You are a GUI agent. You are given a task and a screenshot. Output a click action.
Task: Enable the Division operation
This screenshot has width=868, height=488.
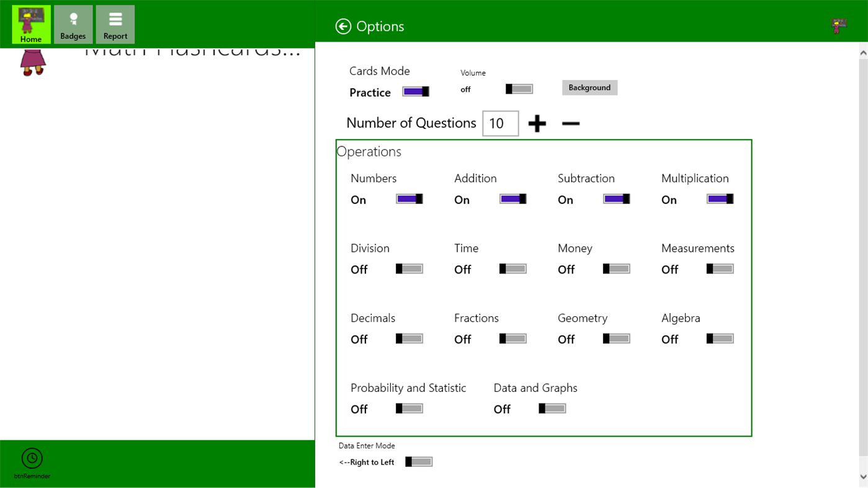(409, 268)
